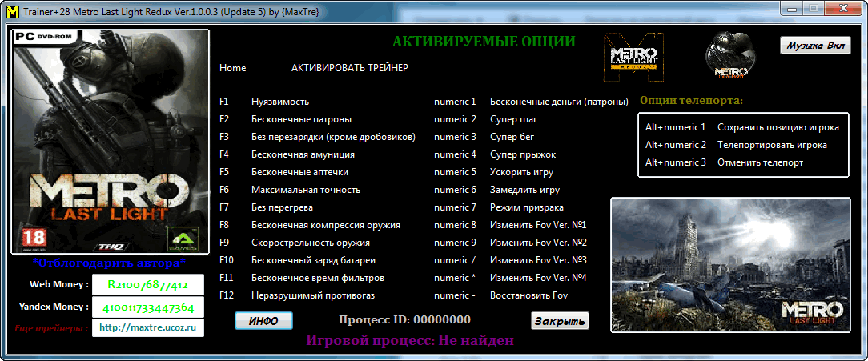This screenshot has height=361, width=868.
Task: Click the Еще трейнеры label
Action: [51, 328]
